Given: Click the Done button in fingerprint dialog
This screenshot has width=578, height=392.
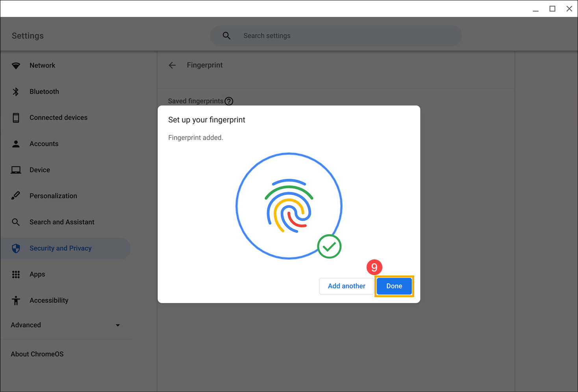Looking at the screenshot, I should (394, 286).
